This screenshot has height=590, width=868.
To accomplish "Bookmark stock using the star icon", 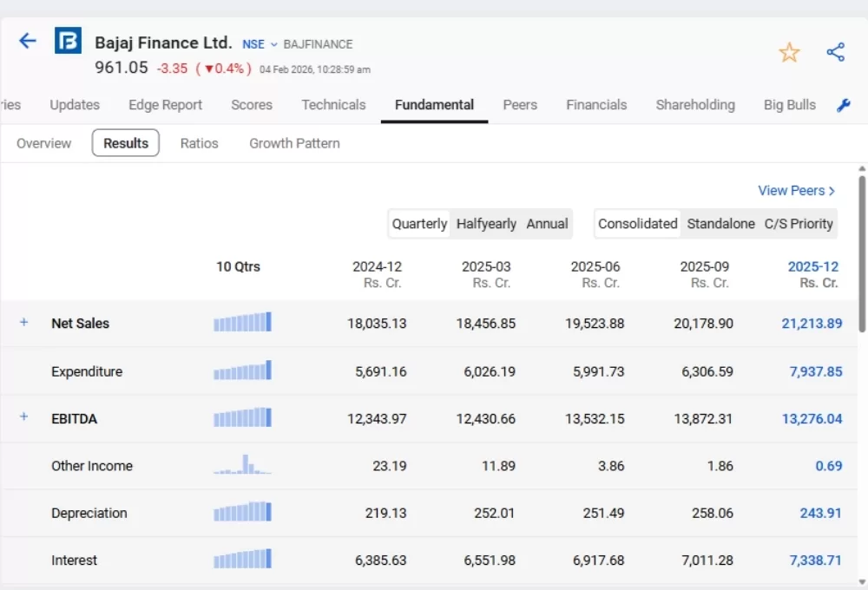I will 789,52.
